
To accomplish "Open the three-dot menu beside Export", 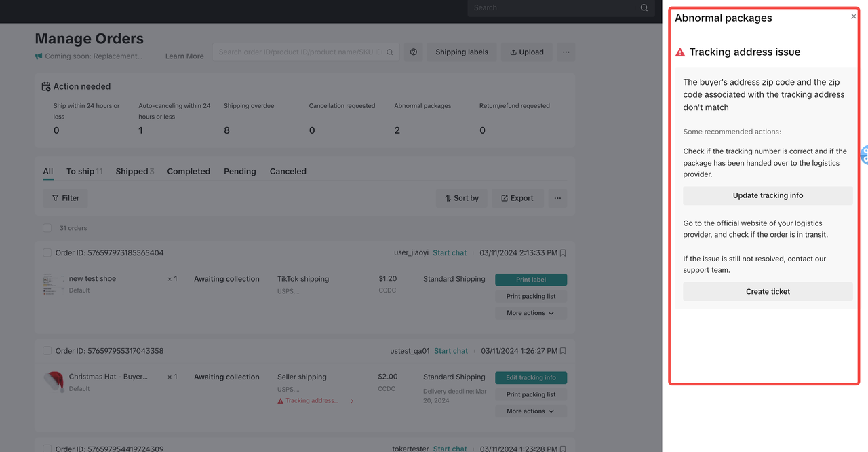I will (557, 198).
